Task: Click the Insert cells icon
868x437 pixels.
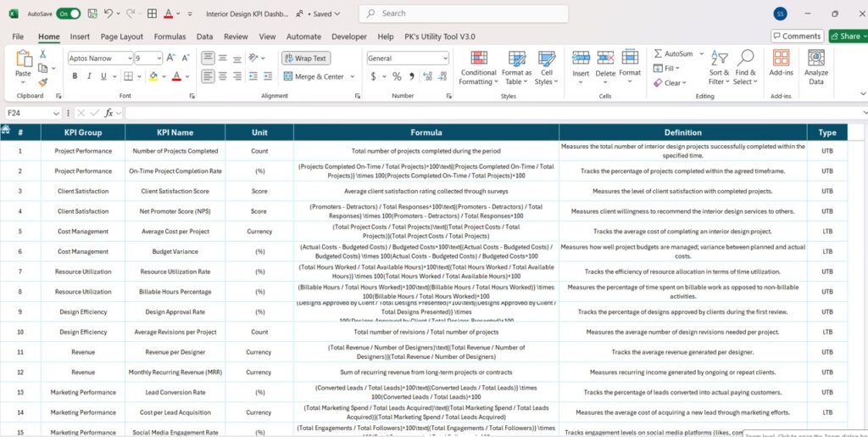Action: point(581,57)
